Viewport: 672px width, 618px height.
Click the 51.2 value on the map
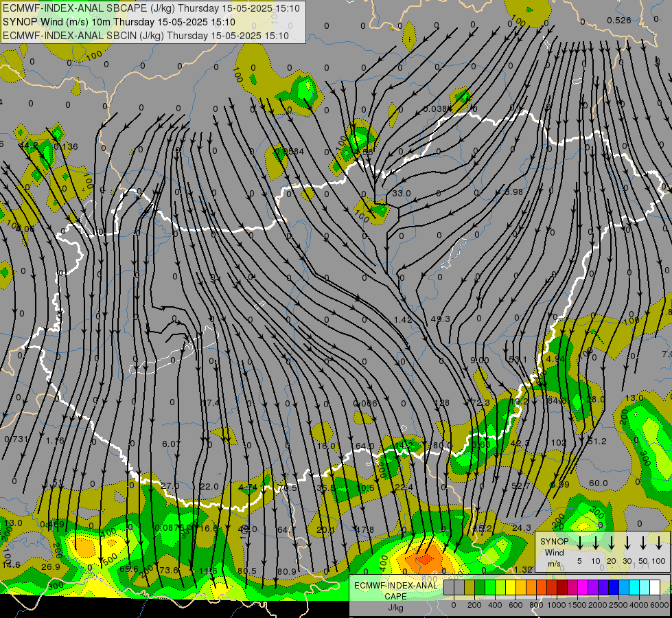596,442
